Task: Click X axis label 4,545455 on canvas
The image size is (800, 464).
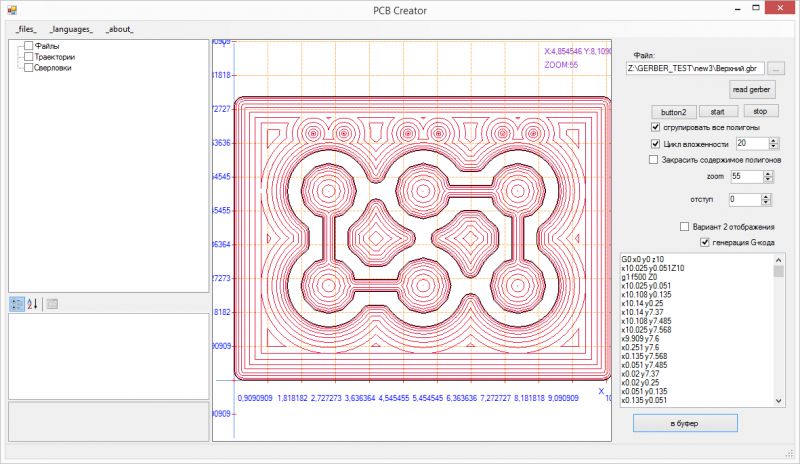Action: point(393,398)
